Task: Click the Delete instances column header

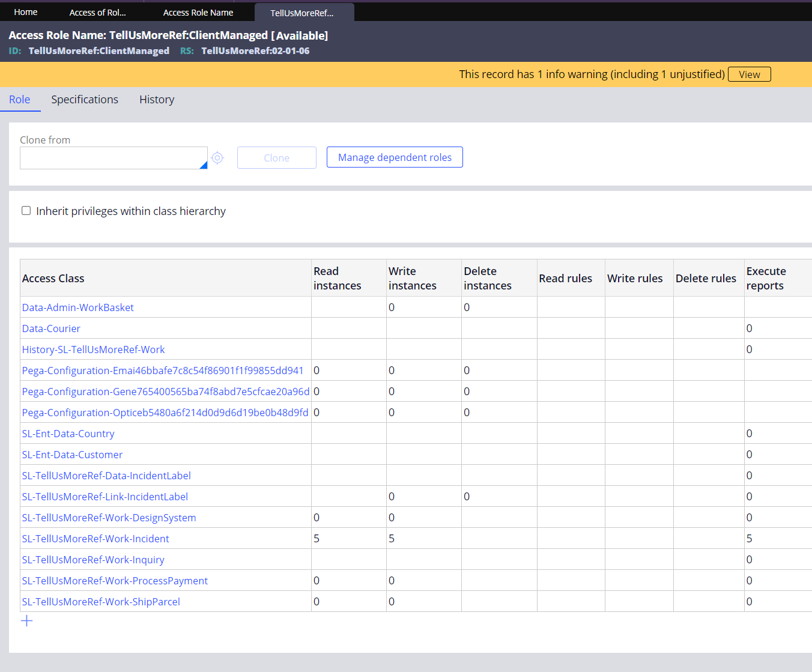Action: (499, 278)
